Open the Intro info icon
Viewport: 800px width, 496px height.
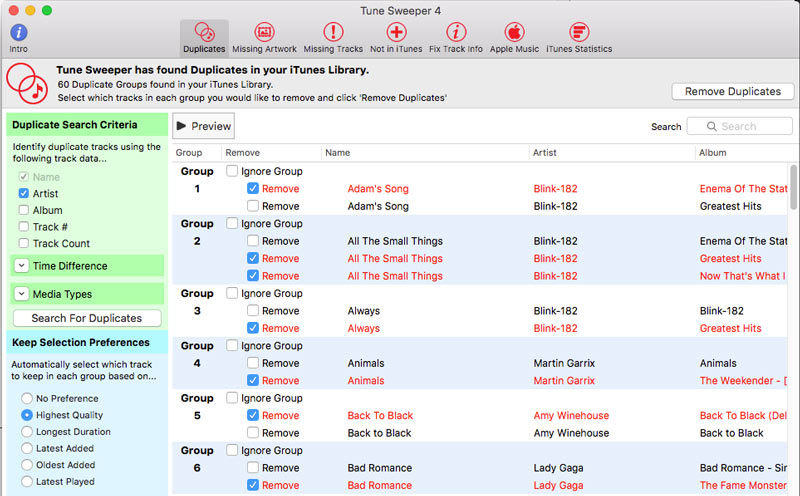[18, 33]
